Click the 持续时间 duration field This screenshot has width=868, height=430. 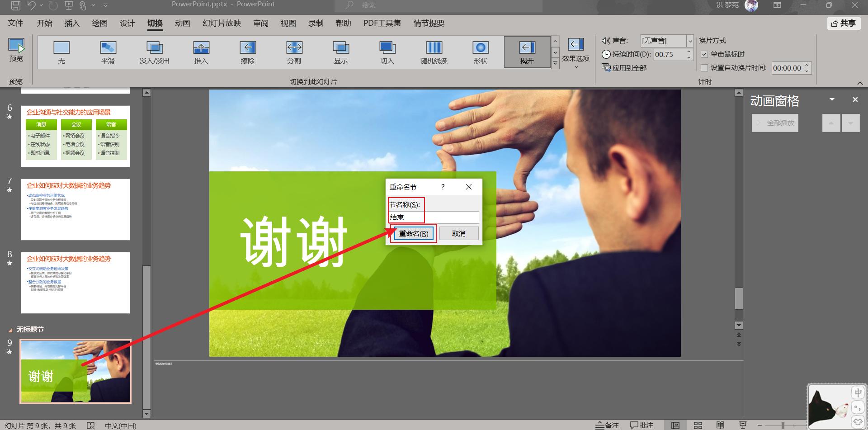670,54
